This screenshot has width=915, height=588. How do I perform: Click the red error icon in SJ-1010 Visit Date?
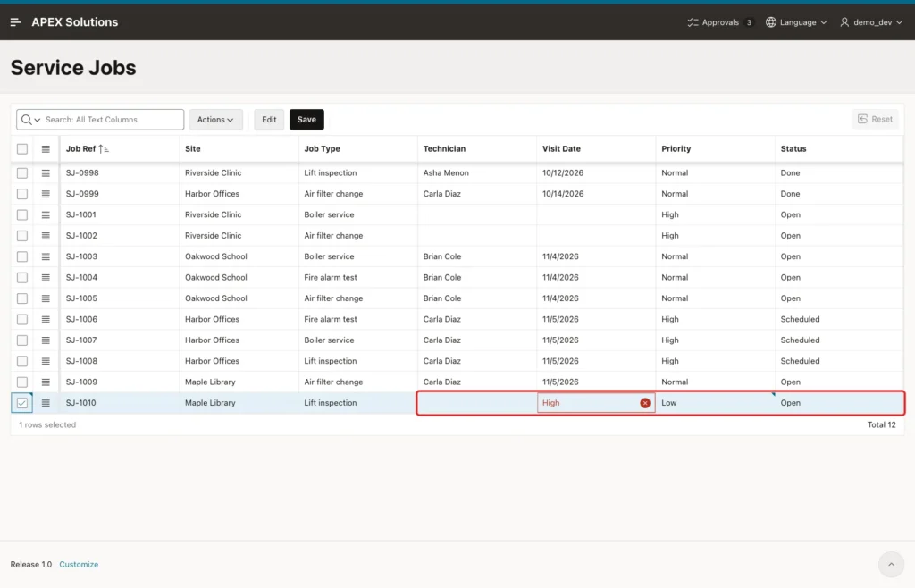[645, 403]
